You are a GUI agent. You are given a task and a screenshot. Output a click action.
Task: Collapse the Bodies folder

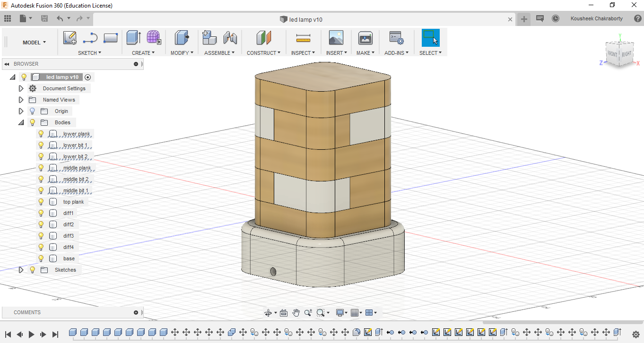pyautogui.click(x=21, y=122)
